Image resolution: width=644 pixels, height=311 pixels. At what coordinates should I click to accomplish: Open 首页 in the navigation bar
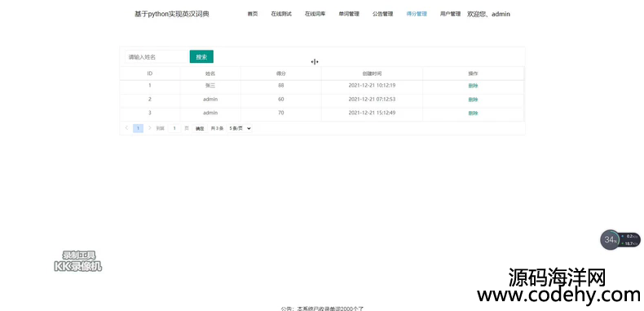253,14
